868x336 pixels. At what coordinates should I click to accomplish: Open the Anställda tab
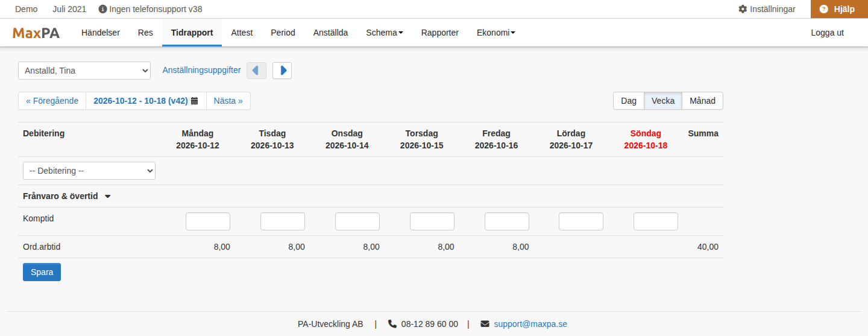pyautogui.click(x=330, y=33)
